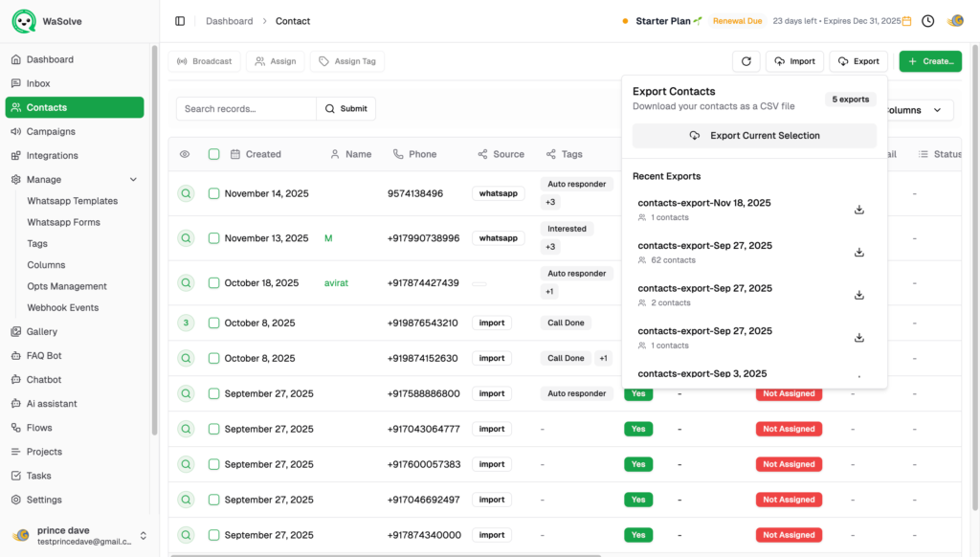Download the 62 contacts export file
The width and height of the screenshot is (980, 557).
click(x=858, y=253)
